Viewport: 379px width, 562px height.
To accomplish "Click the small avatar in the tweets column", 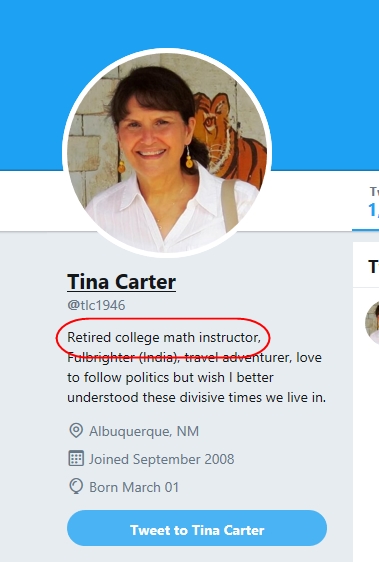I will (373, 323).
